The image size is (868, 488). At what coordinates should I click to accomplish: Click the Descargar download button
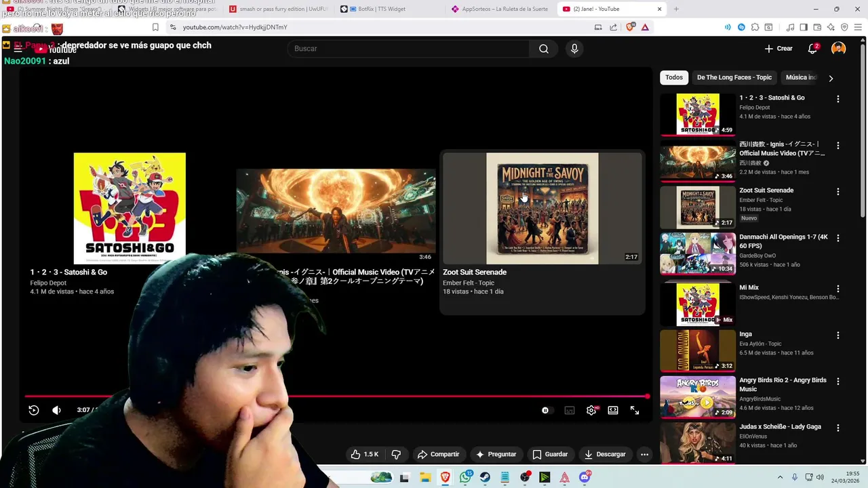point(605,454)
